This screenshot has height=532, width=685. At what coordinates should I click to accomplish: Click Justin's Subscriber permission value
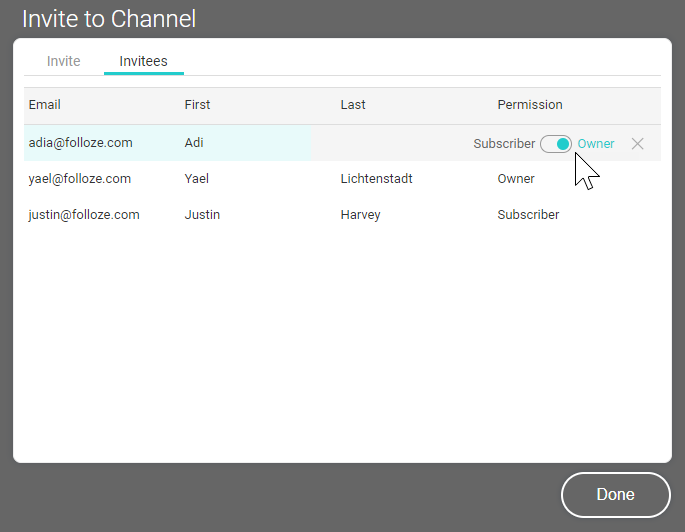(528, 215)
